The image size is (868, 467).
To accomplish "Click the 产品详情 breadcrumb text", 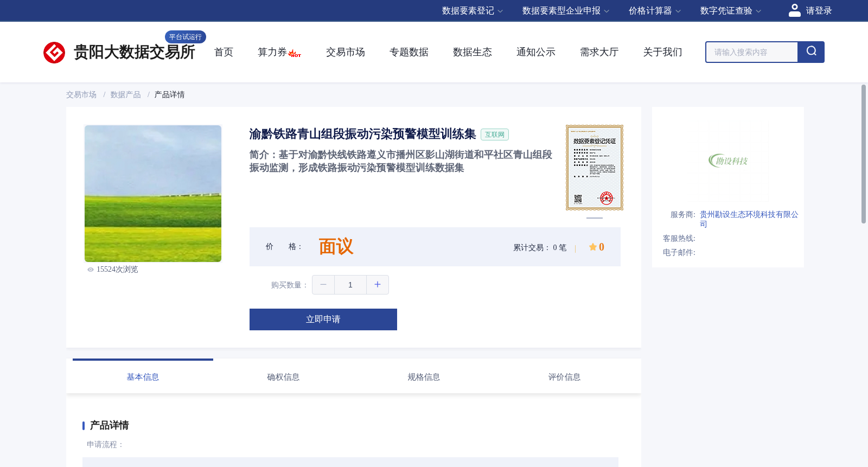I will coord(169,95).
